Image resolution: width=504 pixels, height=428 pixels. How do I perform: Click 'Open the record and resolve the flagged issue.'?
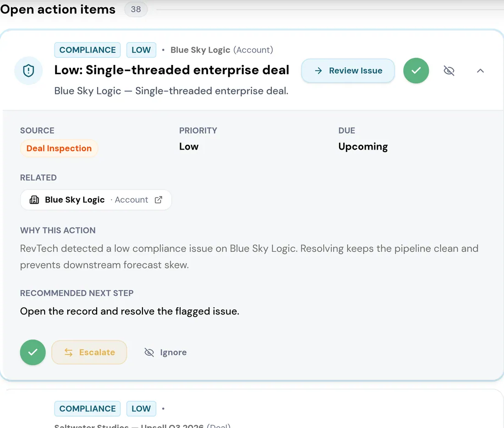130,311
